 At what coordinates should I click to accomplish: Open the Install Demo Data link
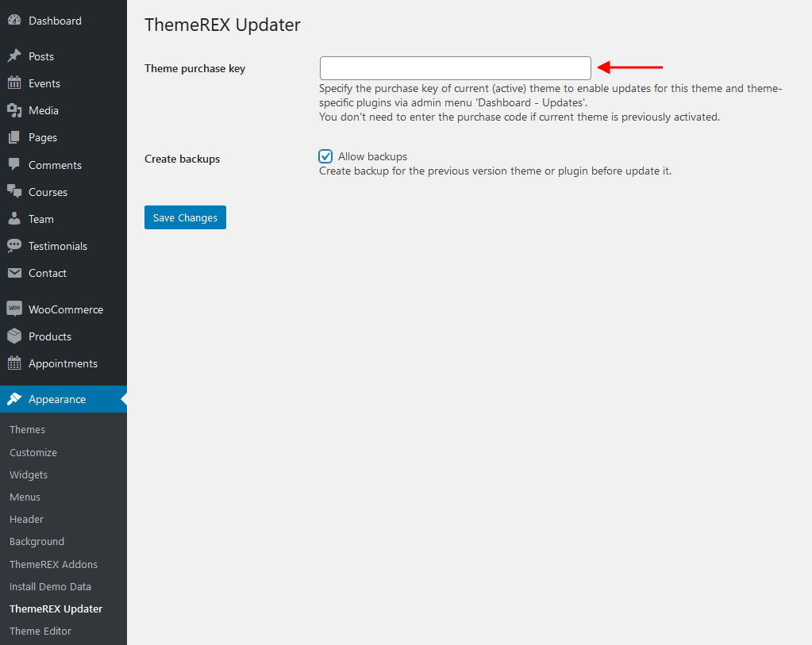click(50, 586)
